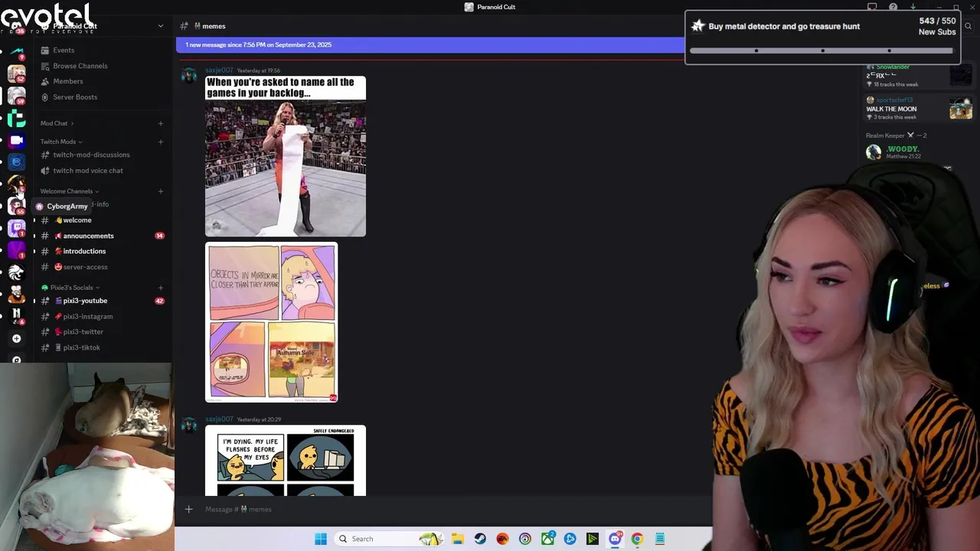Viewport: 980px width, 551px height.
Task: Click the sub goal progress bar
Action: pos(822,51)
